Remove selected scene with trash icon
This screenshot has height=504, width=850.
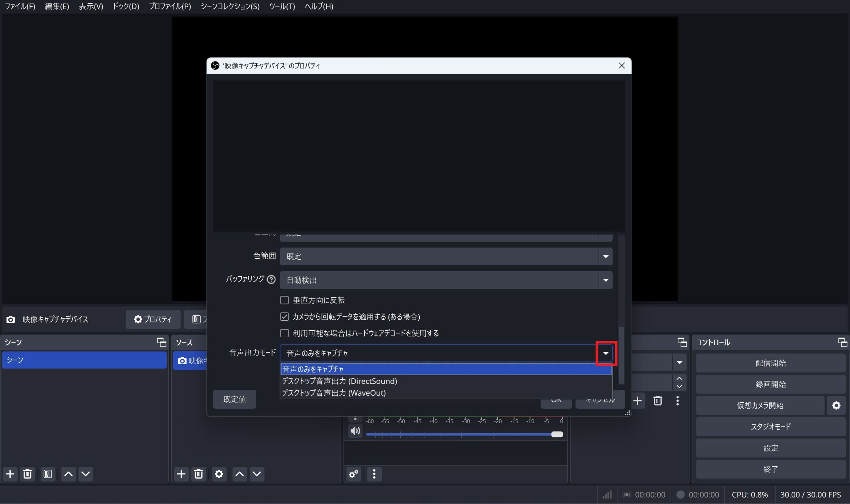[x=28, y=474]
